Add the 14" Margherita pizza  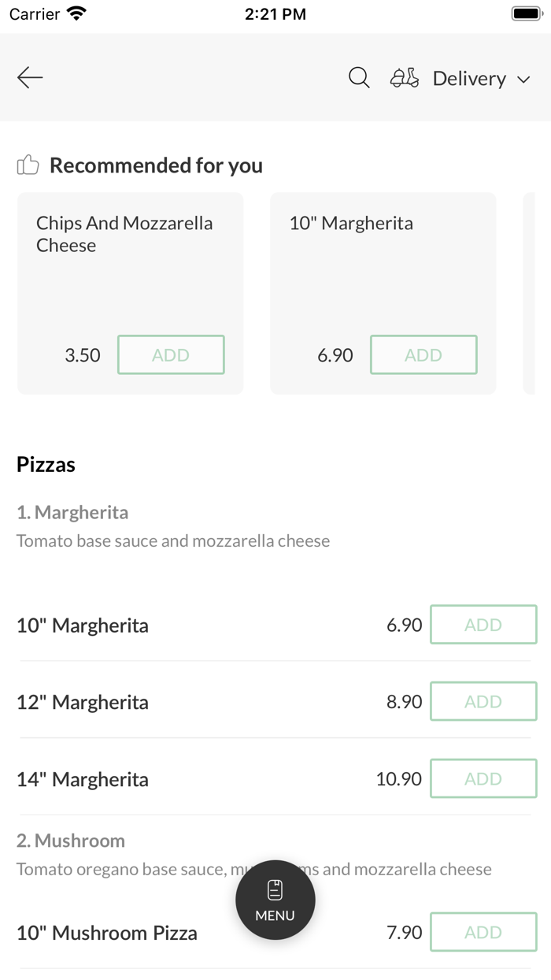pyautogui.click(x=483, y=778)
